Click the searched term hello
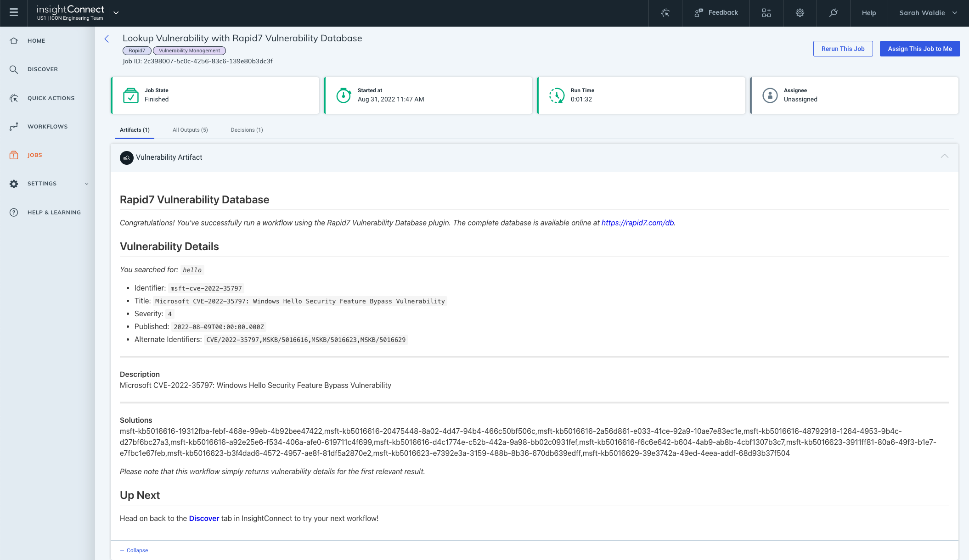The height and width of the screenshot is (560, 969). [192, 270]
